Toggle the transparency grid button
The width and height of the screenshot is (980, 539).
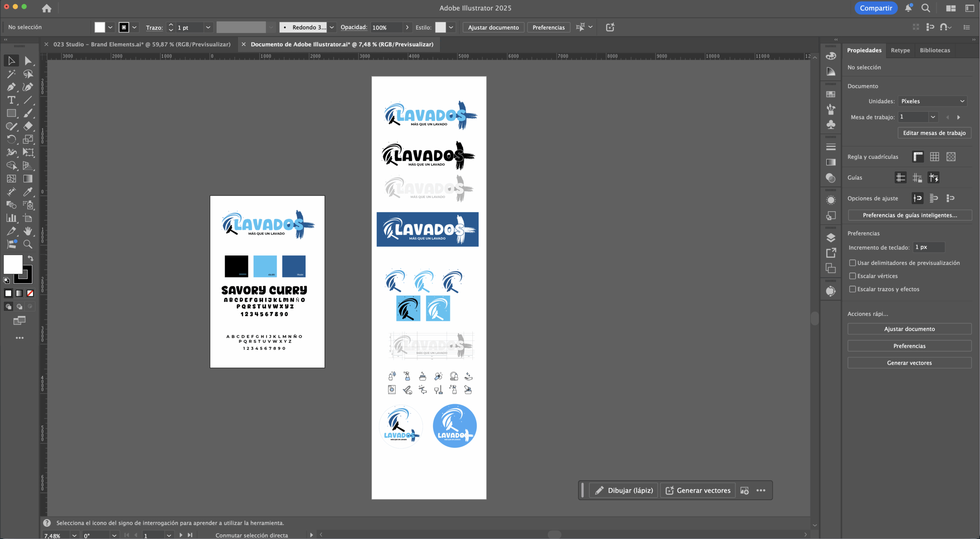coord(951,157)
